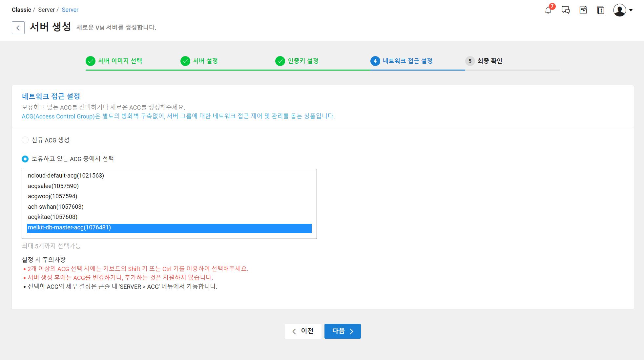This screenshot has height=360, width=644.
Task: Go to the 최종 확인 step
Action: [489, 61]
